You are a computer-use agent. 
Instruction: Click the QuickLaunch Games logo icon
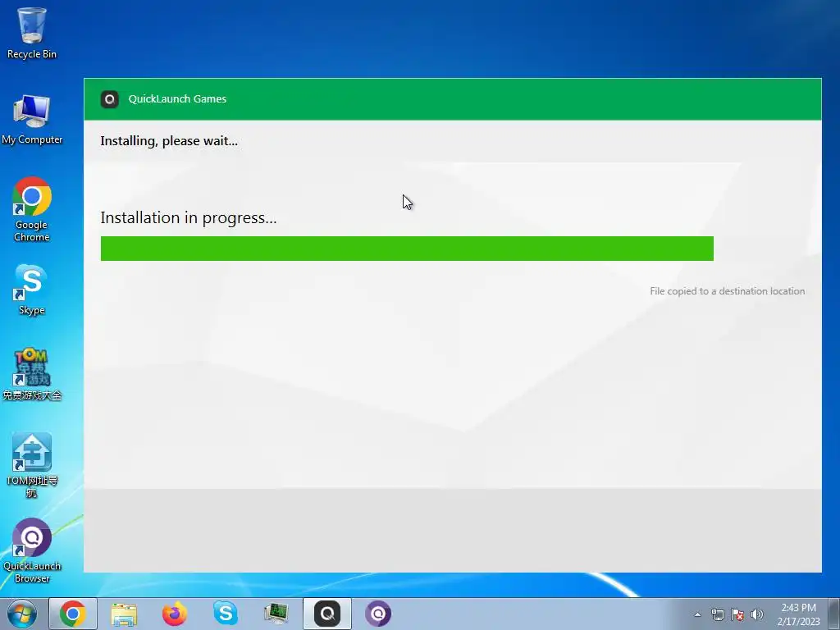point(109,99)
